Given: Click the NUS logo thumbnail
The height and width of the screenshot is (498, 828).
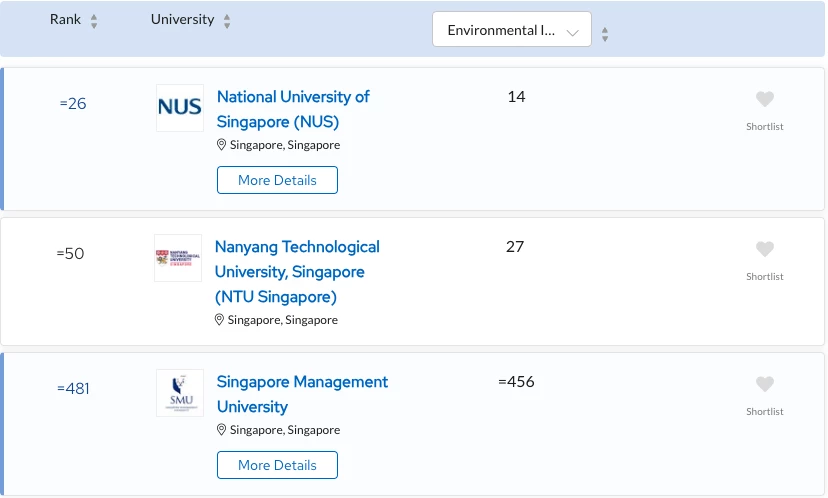Looking at the screenshot, I should point(180,108).
